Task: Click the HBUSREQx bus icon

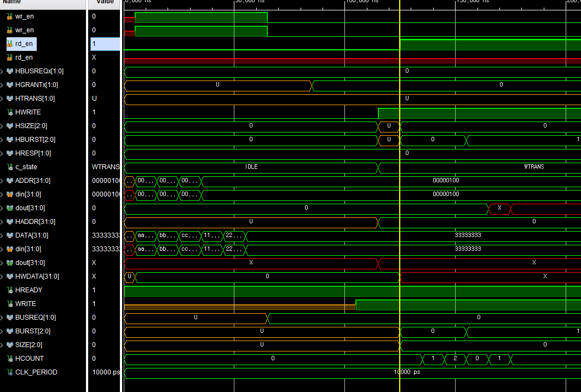Action: [x=10, y=71]
